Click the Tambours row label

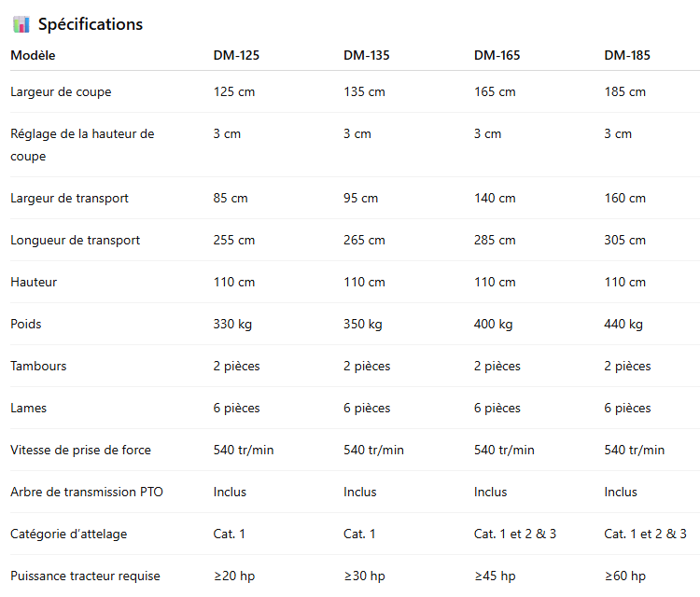(x=38, y=366)
